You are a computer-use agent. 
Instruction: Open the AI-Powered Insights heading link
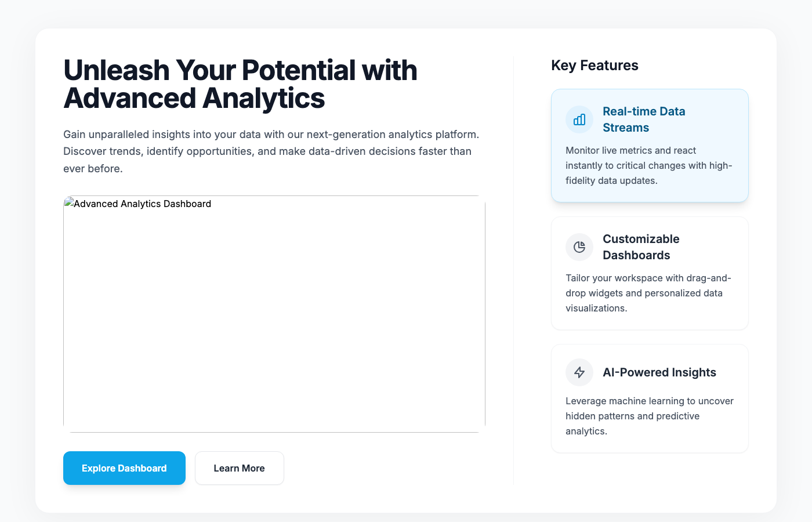(659, 372)
